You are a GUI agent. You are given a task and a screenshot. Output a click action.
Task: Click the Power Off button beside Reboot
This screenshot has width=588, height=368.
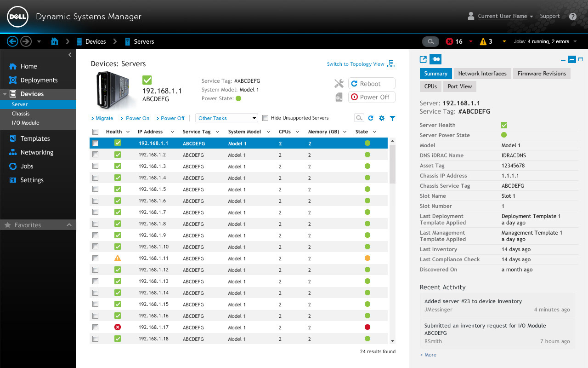coord(372,97)
